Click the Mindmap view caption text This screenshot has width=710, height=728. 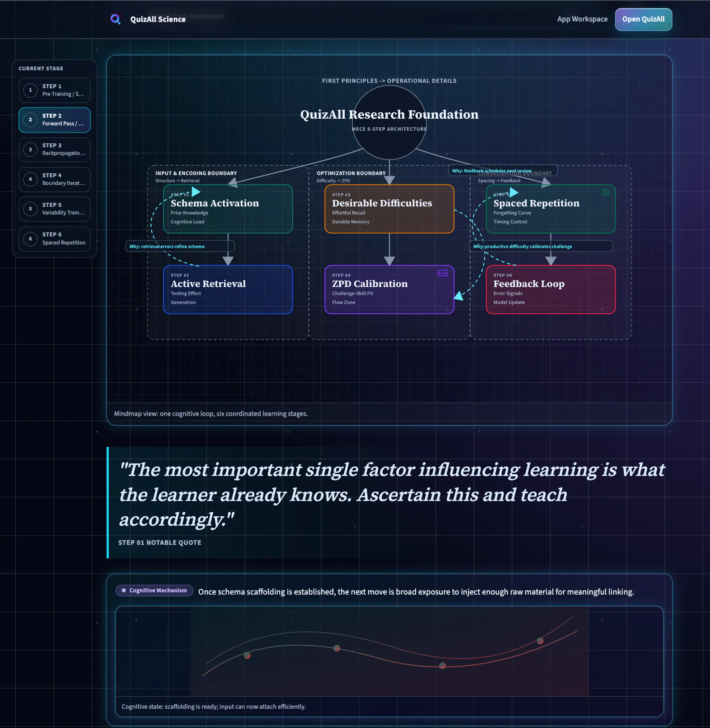pos(211,414)
